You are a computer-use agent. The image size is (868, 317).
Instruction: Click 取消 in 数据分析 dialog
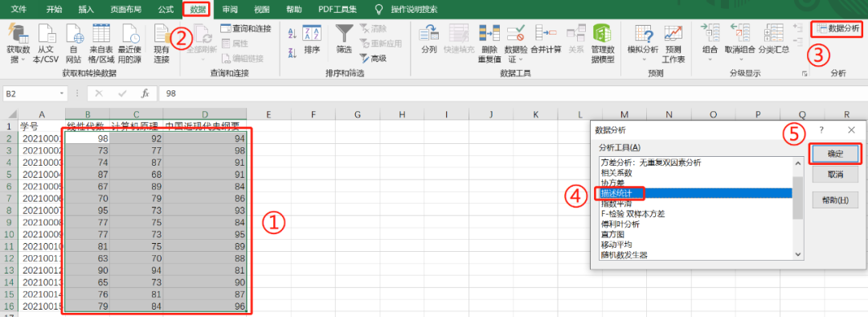coord(835,174)
